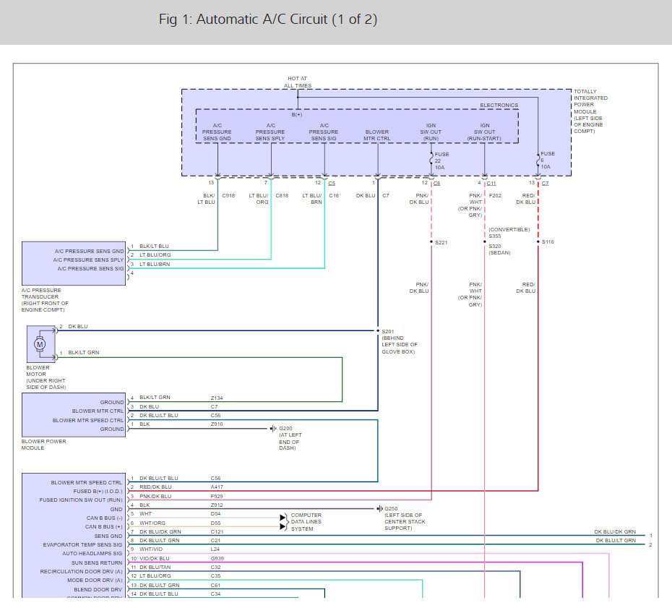Viewport: 672px width, 616px height.
Task: Click the 'WHT/VIO' wire color label
Action: click(151, 549)
